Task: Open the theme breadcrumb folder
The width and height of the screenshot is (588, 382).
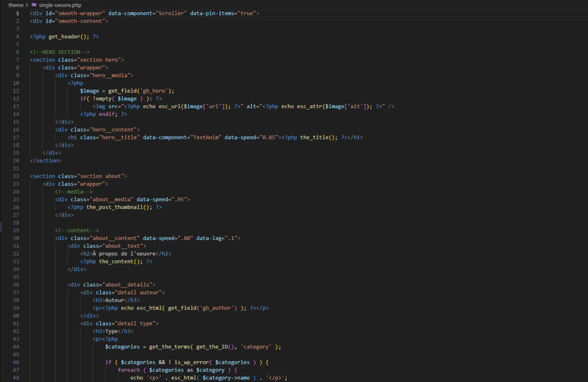Action: [x=16, y=5]
